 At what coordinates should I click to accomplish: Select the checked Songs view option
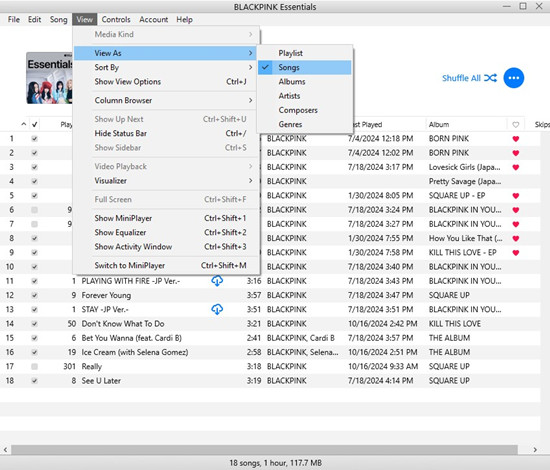tap(304, 67)
